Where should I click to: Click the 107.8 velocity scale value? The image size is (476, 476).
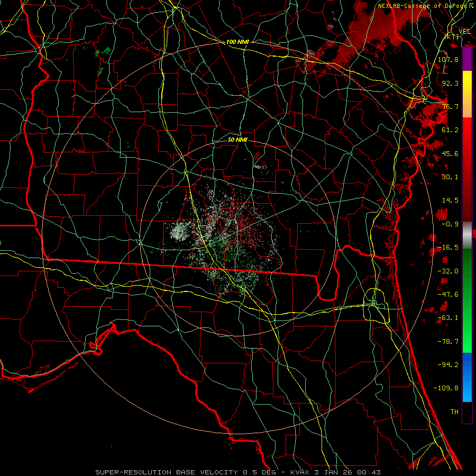pyautogui.click(x=448, y=59)
